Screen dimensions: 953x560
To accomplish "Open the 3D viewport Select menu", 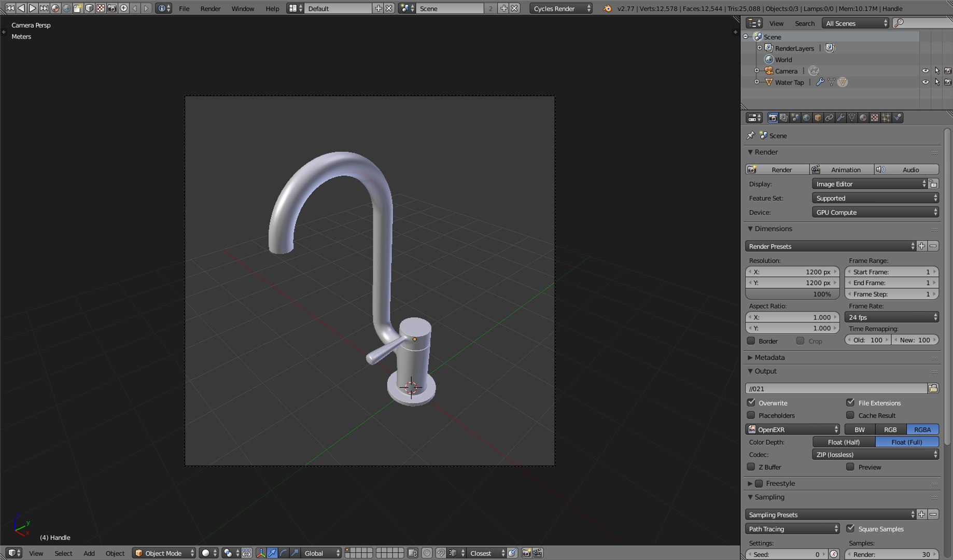I will [x=63, y=553].
